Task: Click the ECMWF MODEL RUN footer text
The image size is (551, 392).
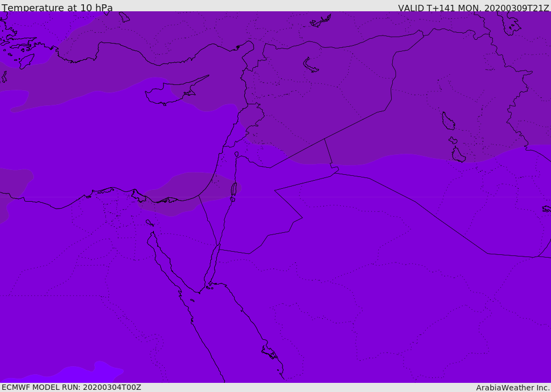Action: [72, 387]
